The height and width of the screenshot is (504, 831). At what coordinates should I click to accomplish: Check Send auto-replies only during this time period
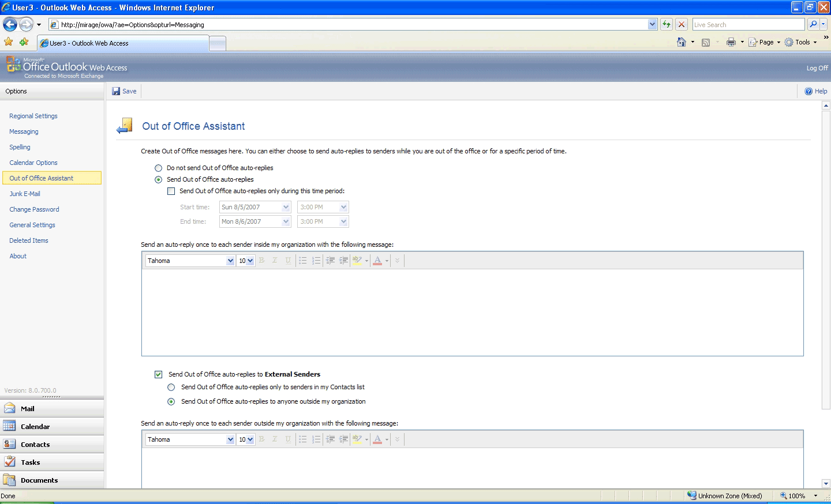[x=171, y=191]
